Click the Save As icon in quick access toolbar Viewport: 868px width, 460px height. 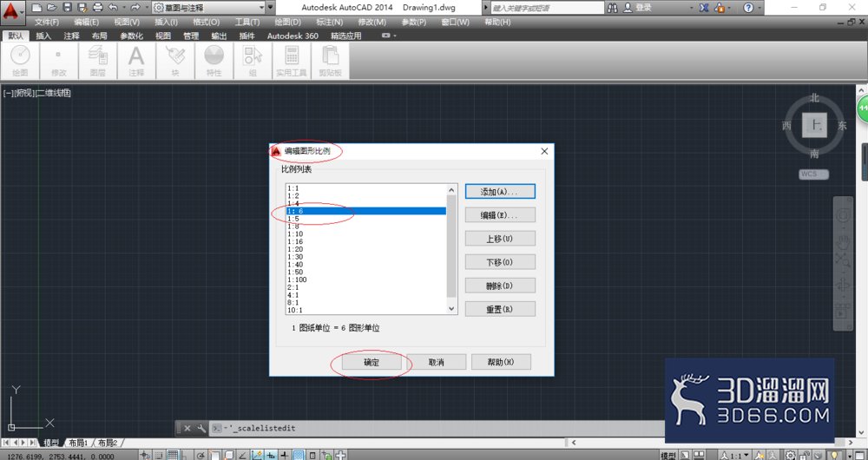pos(82,8)
